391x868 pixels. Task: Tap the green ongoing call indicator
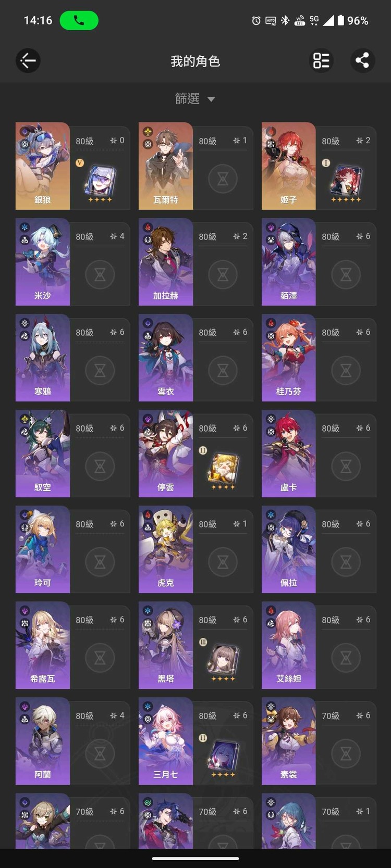[x=79, y=20]
